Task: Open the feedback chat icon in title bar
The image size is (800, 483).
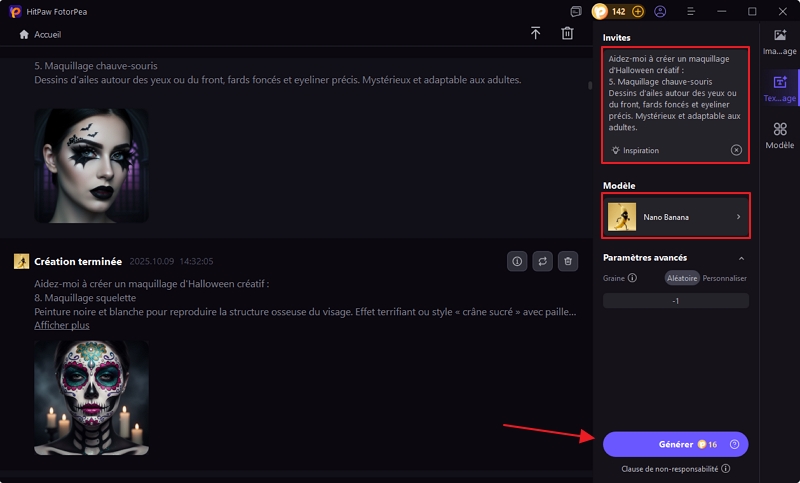Action: pos(576,11)
